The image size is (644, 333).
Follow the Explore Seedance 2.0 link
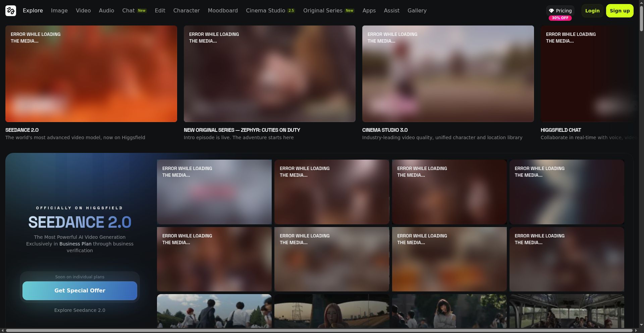tap(80, 310)
